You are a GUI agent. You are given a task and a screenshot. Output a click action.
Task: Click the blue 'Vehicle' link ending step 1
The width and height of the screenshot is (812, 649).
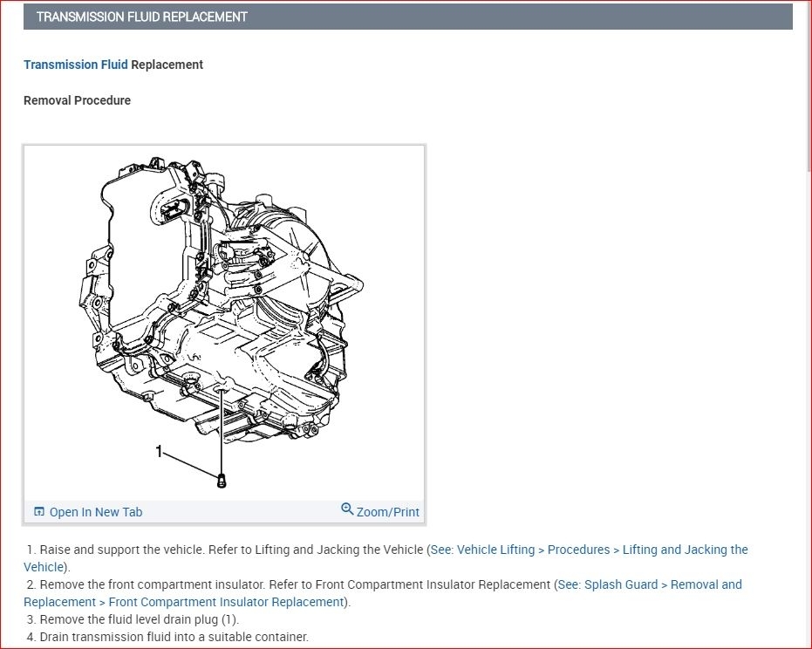click(44, 567)
